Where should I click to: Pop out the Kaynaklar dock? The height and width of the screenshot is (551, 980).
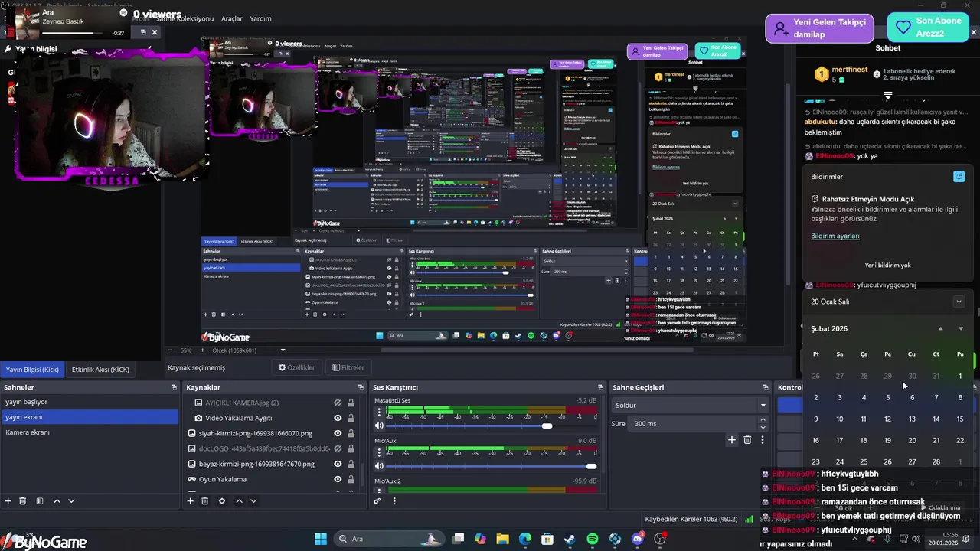coord(359,387)
